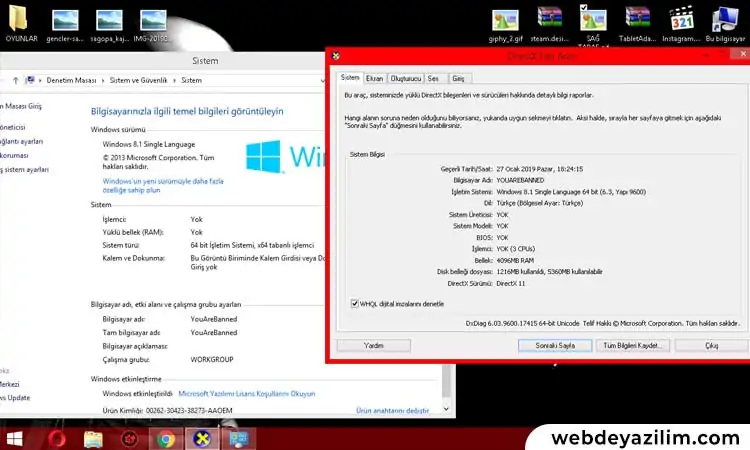Expand the chevron after Sistem ve Güvenlik breadcrumb

click(x=174, y=80)
